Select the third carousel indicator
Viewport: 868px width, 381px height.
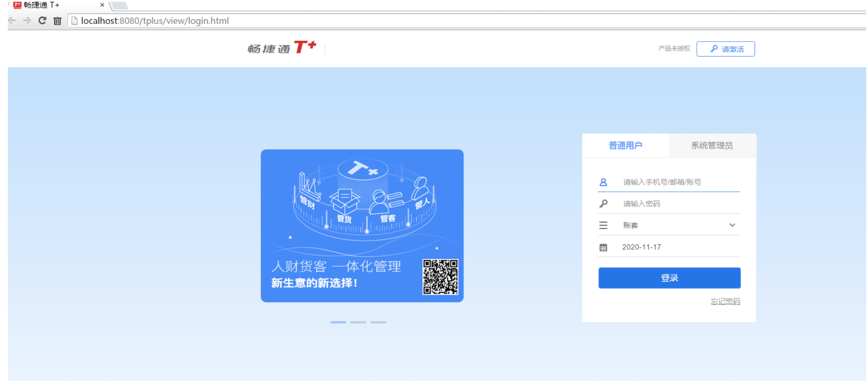pos(378,322)
